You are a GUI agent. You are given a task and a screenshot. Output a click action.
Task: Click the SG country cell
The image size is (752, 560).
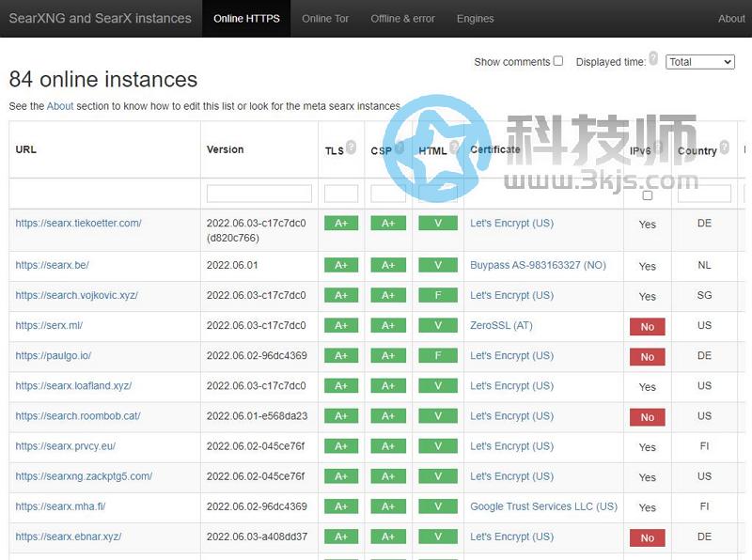[x=704, y=295]
